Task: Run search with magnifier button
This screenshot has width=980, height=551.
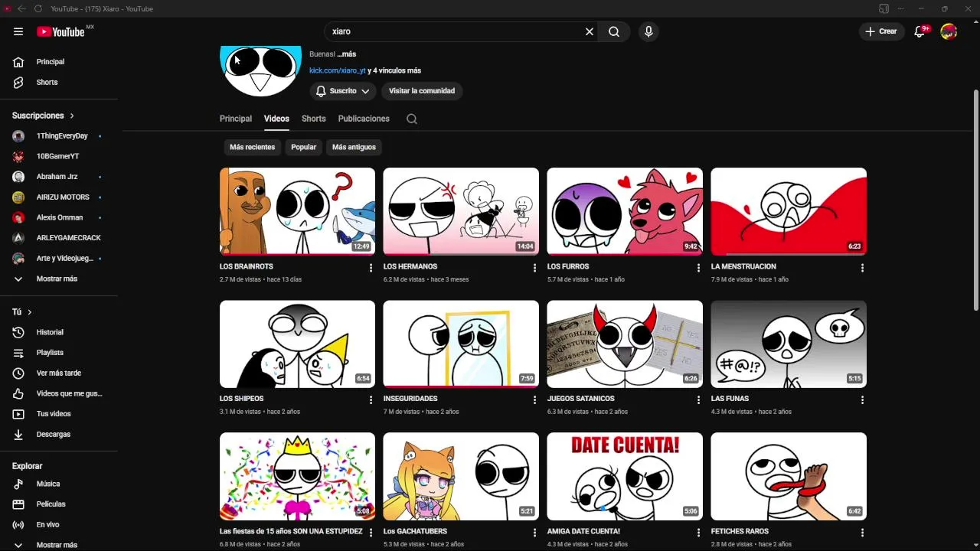Action: pyautogui.click(x=614, y=31)
